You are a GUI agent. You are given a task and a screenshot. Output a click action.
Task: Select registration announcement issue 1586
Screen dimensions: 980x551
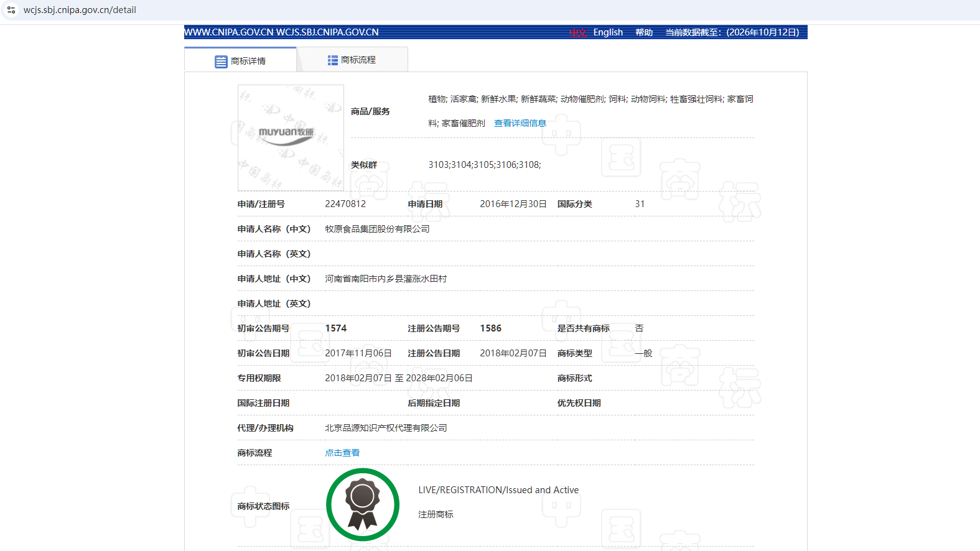(491, 328)
